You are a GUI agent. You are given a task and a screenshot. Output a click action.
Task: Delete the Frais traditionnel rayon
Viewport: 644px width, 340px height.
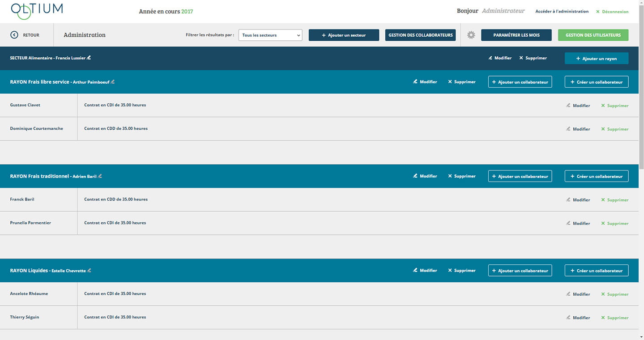[x=462, y=176]
